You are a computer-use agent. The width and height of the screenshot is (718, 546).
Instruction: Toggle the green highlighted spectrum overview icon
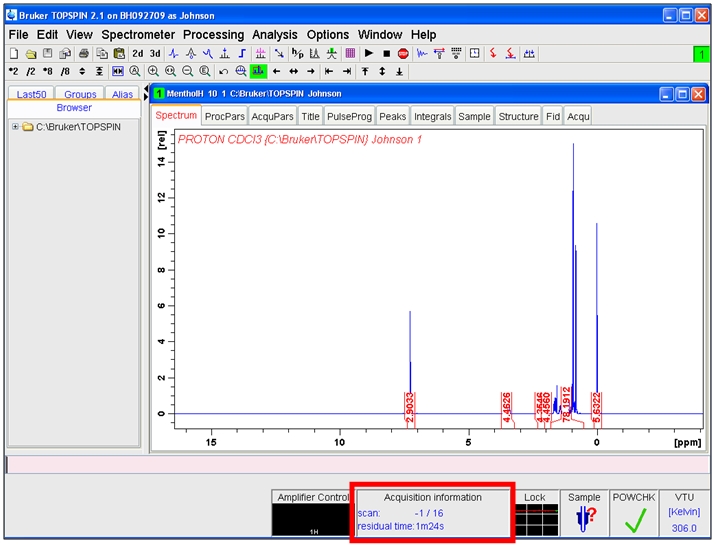(x=258, y=71)
